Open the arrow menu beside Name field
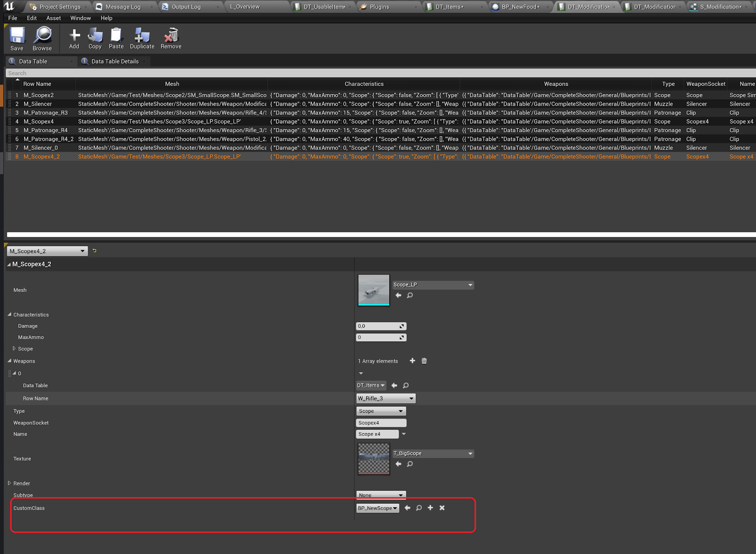756x554 pixels. point(404,434)
